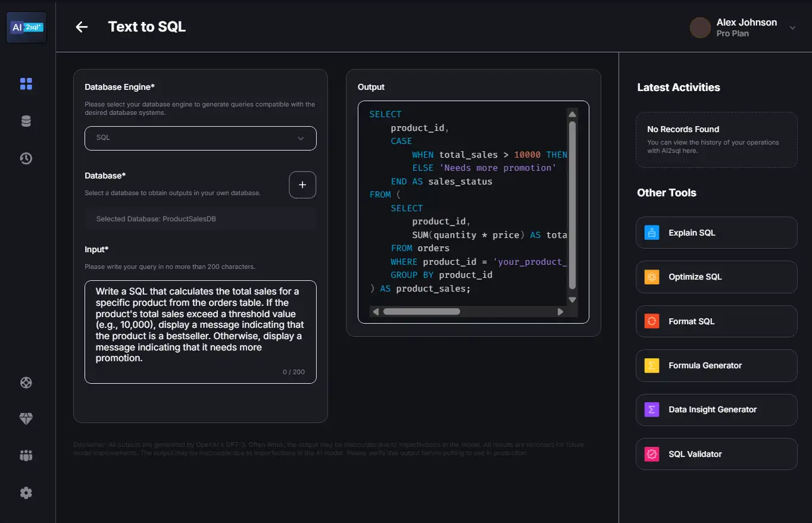Open the history clock icon in sidebar

click(x=26, y=158)
